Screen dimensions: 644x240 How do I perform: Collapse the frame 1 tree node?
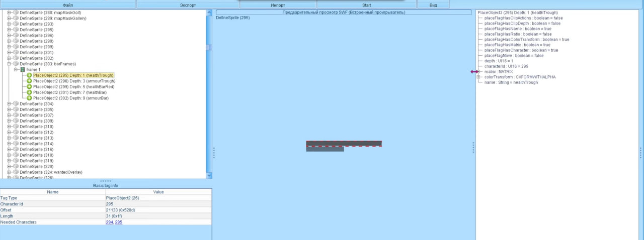click(x=16, y=70)
